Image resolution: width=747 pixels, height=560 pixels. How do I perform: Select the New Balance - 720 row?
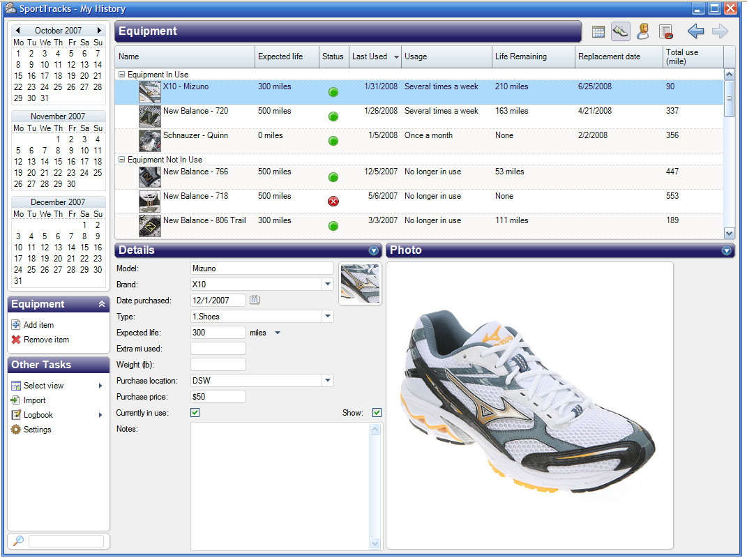pyautogui.click(x=195, y=112)
